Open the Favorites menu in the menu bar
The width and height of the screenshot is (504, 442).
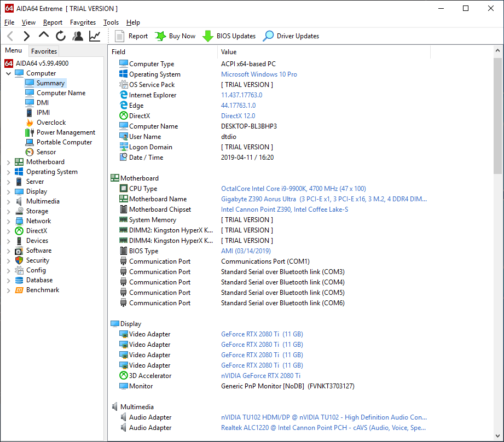point(83,22)
